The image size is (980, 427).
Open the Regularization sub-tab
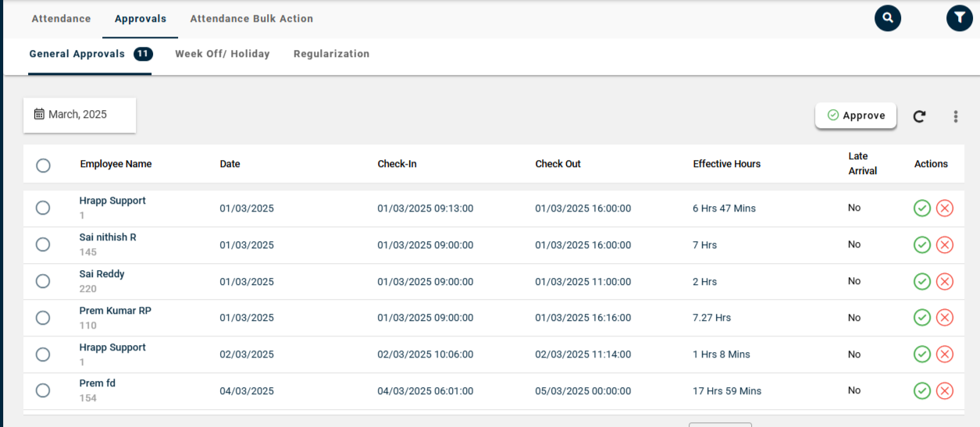(x=331, y=54)
